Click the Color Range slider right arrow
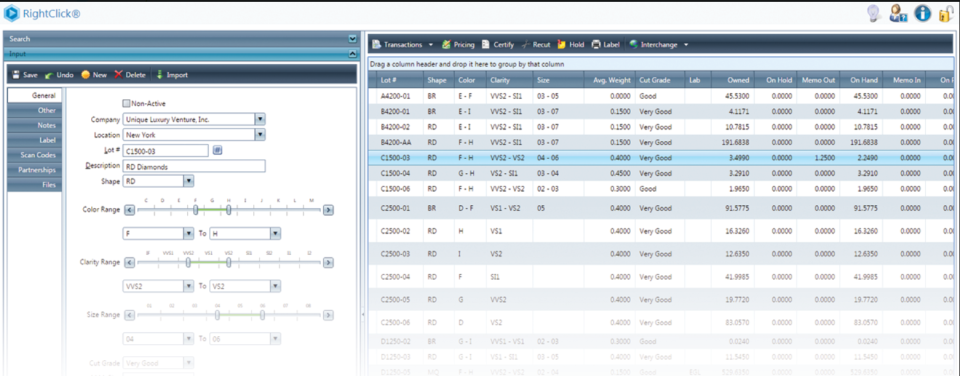This screenshot has width=960, height=376. click(x=328, y=210)
